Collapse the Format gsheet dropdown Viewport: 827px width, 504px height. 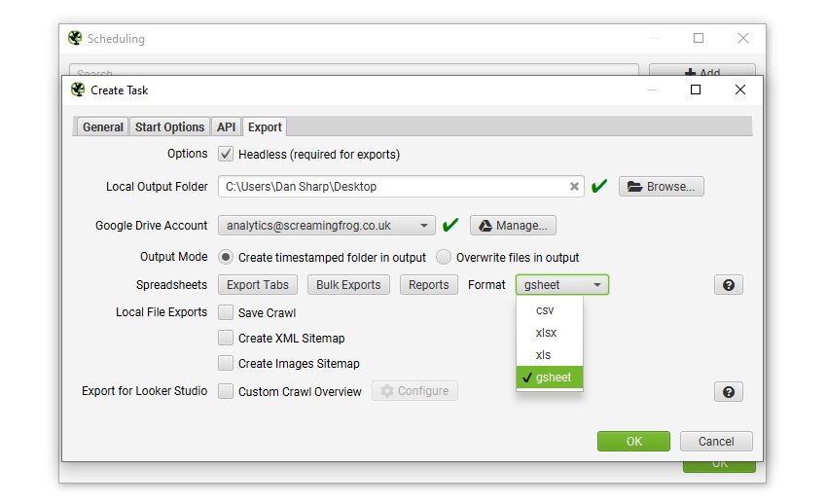[x=562, y=285]
